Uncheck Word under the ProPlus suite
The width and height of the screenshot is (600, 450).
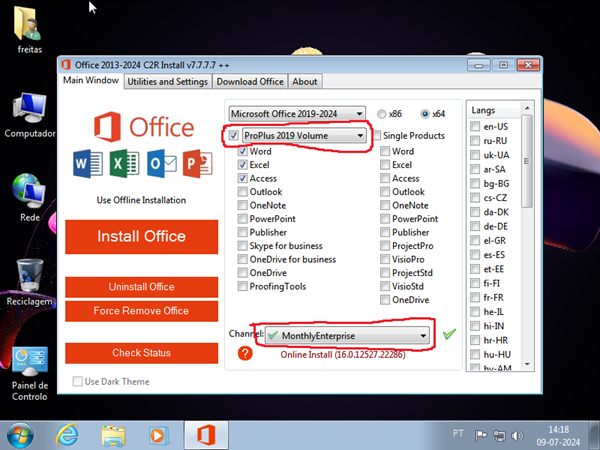pos(242,151)
